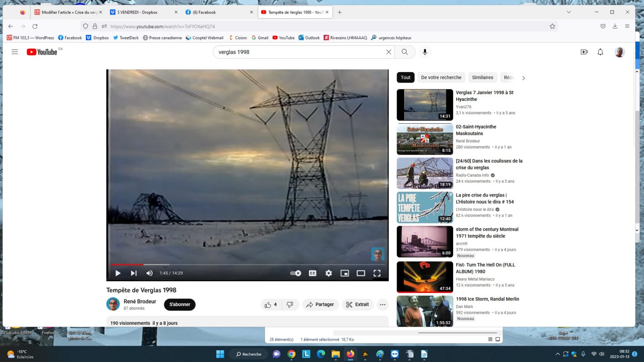Screen dimensions: 644x362
Task: Switch to theater mode view
Action: tap(361, 273)
